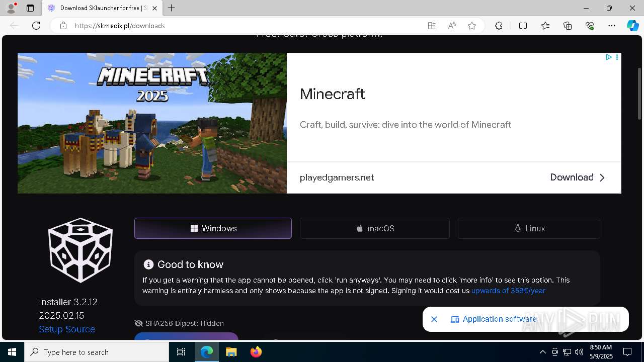Viewport: 644px width, 362px height.
Task: Select the Windows platform tab
Action: (213, 228)
